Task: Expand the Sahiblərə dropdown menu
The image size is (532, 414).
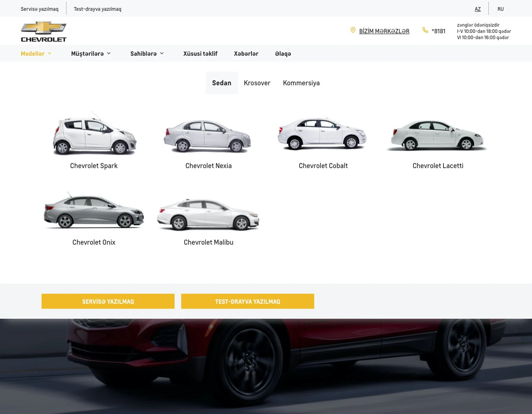Action: pos(147,53)
